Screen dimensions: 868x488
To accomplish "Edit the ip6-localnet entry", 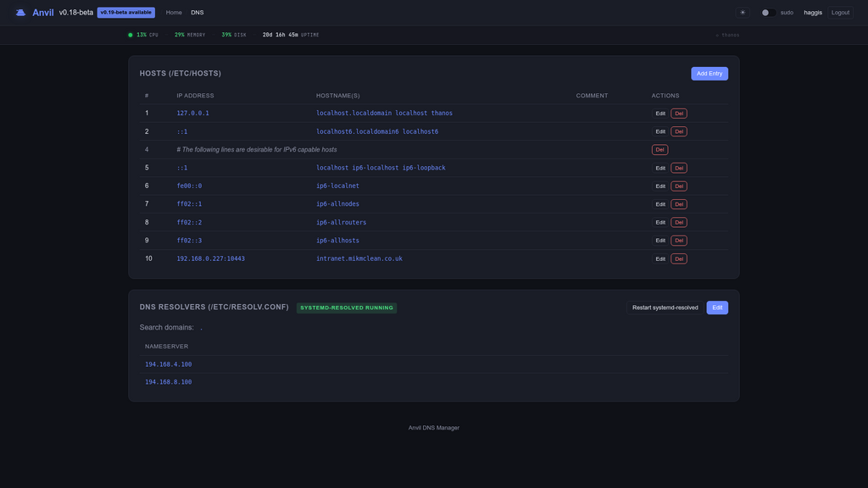I will tap(659, 186).
